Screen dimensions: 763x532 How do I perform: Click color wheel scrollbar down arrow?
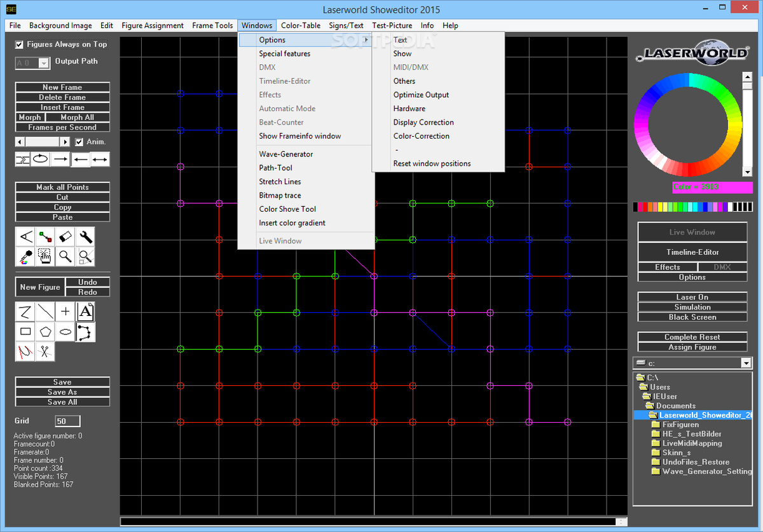(748, 172)
